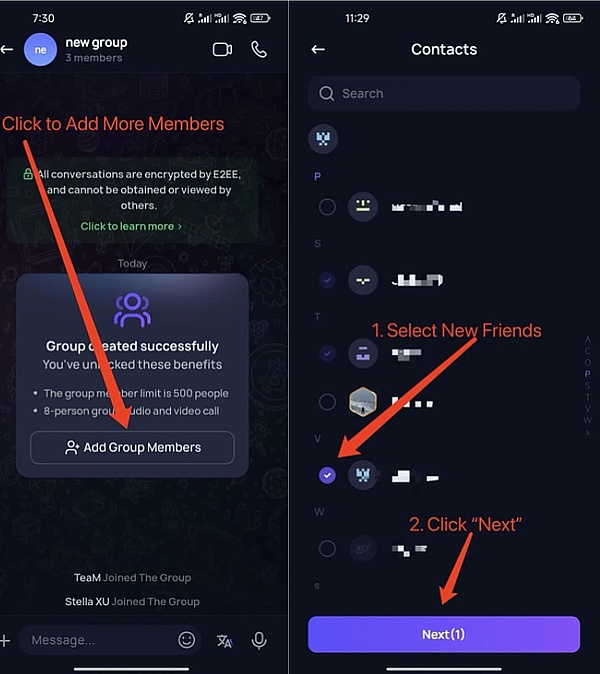Image resolution: width=600 pixels, height=674 pixels.
Task: Go back from the Contacts screen
Action: coord(318,49)
